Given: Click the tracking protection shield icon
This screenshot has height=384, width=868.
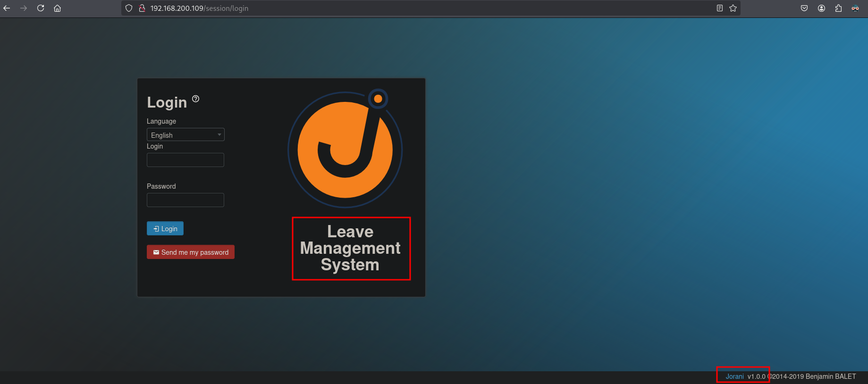Looking at the screenshot, I should point(129,8).
